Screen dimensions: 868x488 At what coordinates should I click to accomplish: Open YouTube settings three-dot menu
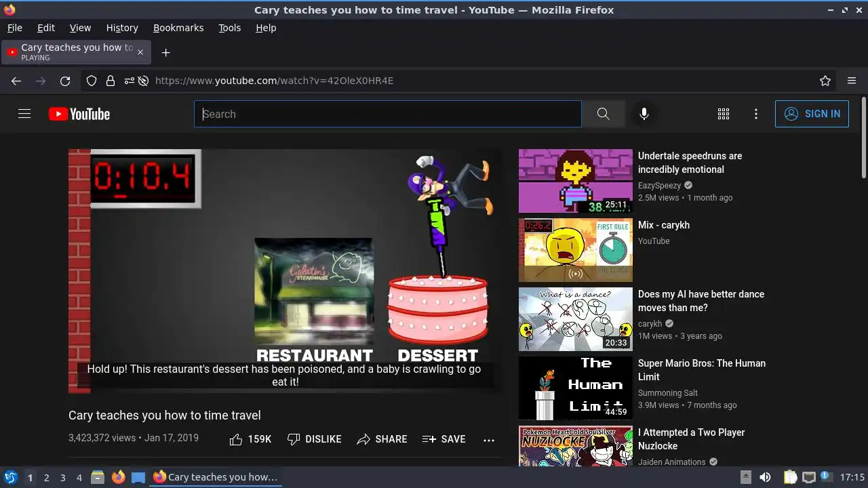pyautogui.click(x=756, y=114)
